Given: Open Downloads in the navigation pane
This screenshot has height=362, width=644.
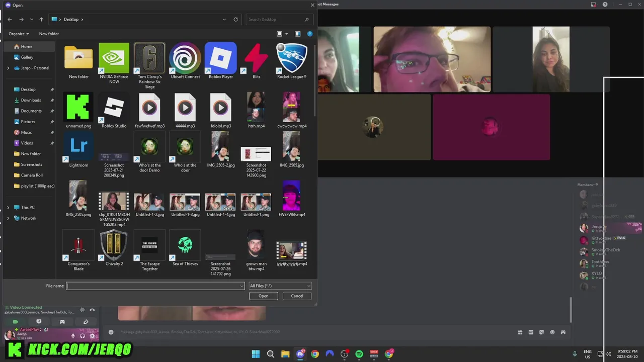Looking at the screenshot, I should 30,100.
